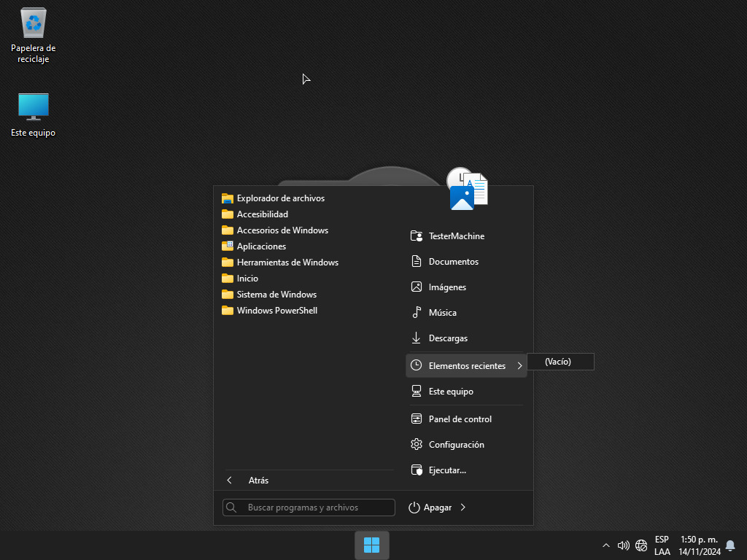Image resolution: width=747 pixels, height=560 pixels.
Task: Open the notifications bell icon
Action: click(x=730, y=545)
